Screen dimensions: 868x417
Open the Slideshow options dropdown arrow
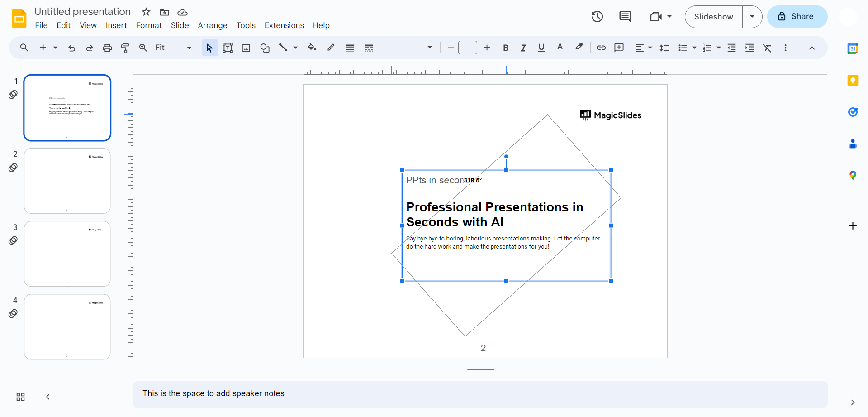[752, 17]
